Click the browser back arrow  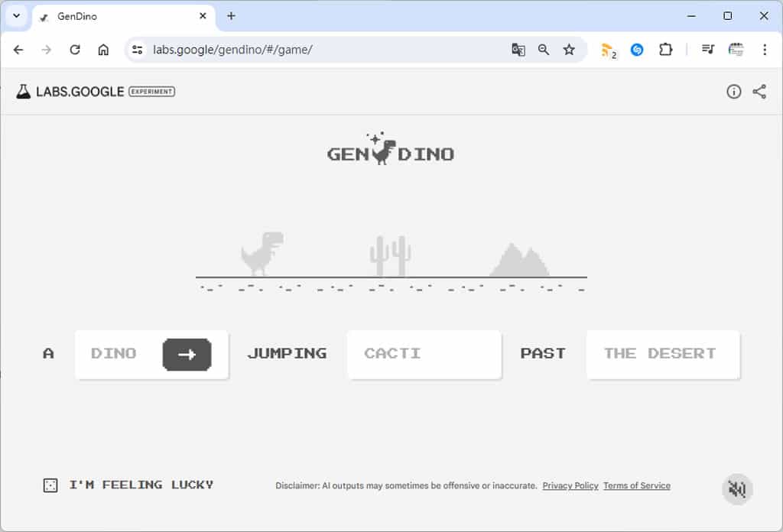click(x=18, y=50)
